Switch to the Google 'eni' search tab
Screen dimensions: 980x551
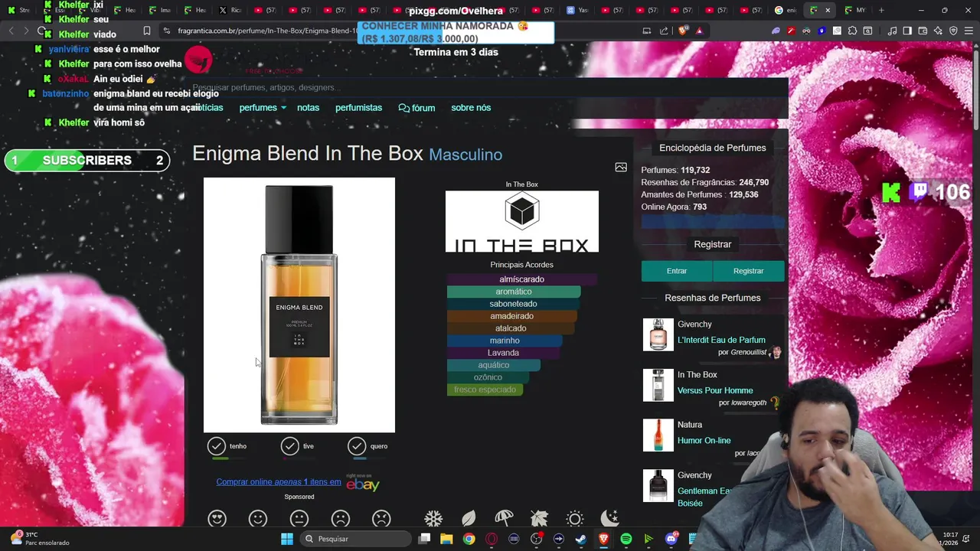click(x=786, y=10)
